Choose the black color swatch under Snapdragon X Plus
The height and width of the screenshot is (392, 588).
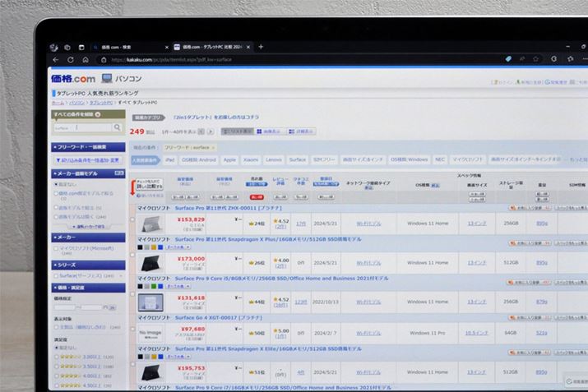tap(141, 247)
